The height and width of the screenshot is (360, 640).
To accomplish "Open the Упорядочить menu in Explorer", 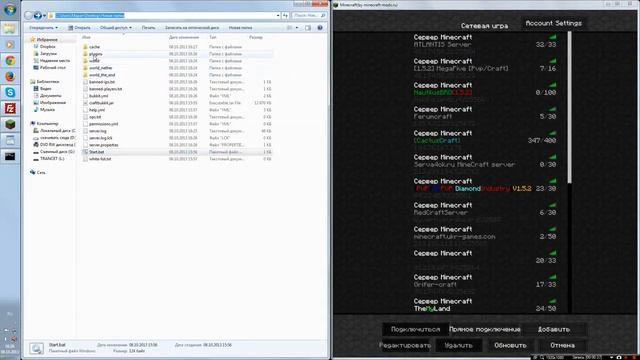I will [43, 28].
